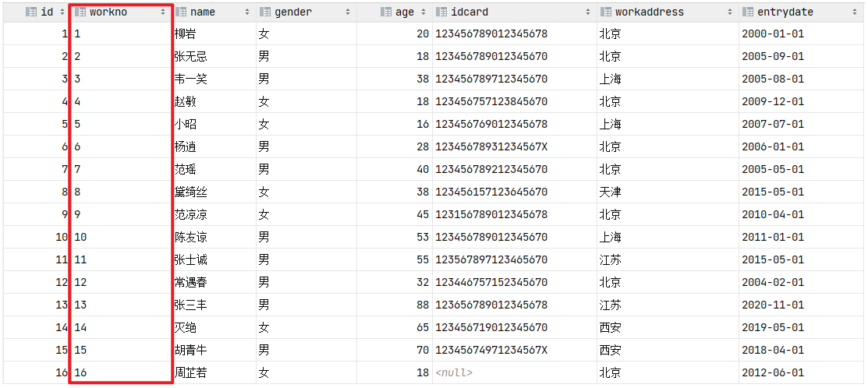Viewport: 868px width, 388px height.
Task: Click the null idcard cell for 周芷若
Action: 454,372
